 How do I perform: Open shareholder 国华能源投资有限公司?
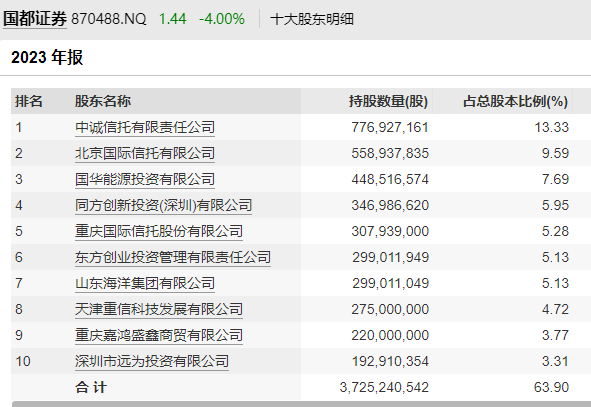pyautogui.click(x=145, y=179)
